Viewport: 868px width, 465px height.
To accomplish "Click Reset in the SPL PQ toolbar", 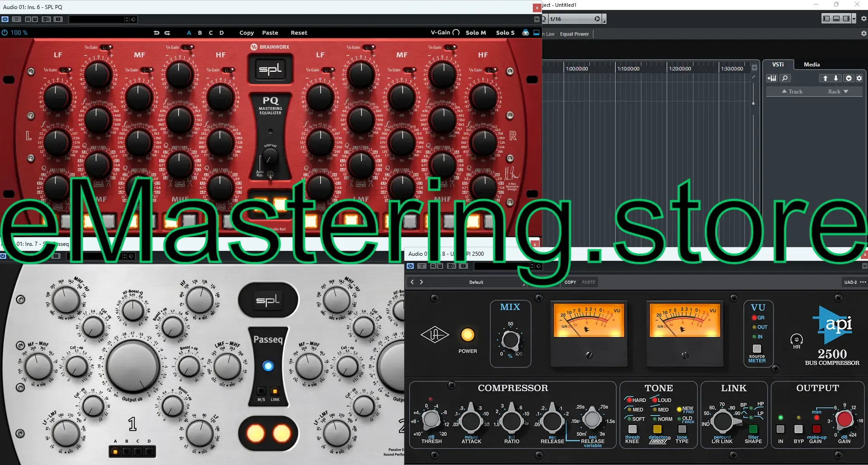I will 299,33.
